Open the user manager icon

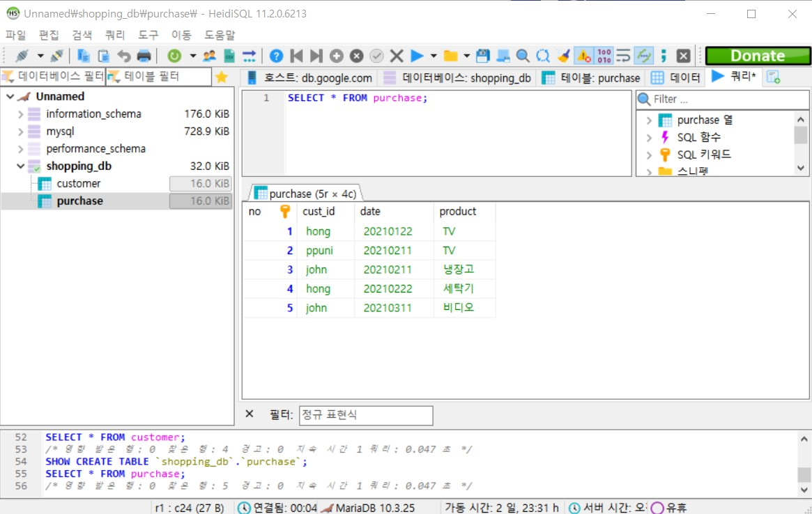tap(209, 56)
